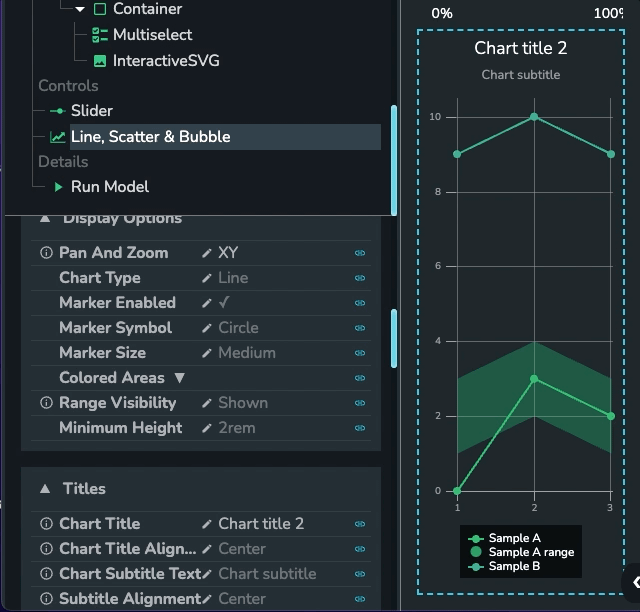Screen dimensions: 640x612
Task: Click the link icon on the Chart Title row
Action: 360,524
